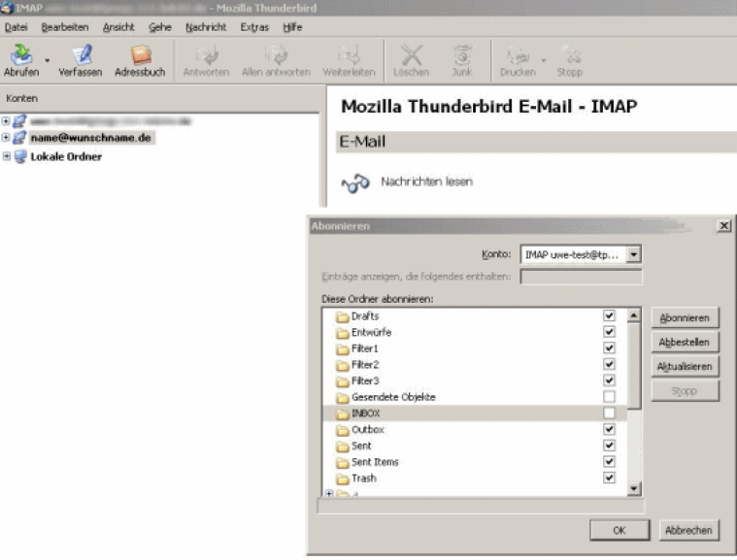This screenshot has width=737, height=560.
Task: Uncheck the Sent folder subscription checkbox
Action: 609,445
